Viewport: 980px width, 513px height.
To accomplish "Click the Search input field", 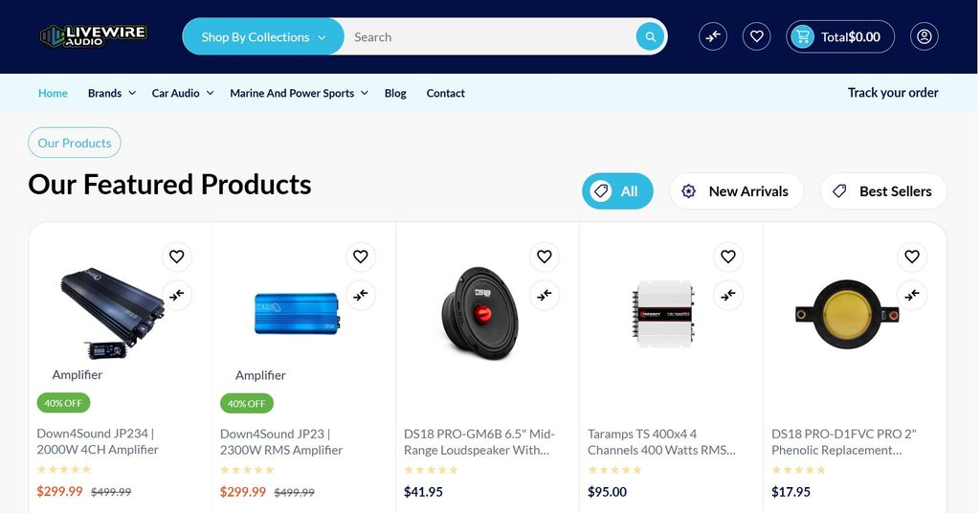I will point(488,37).
